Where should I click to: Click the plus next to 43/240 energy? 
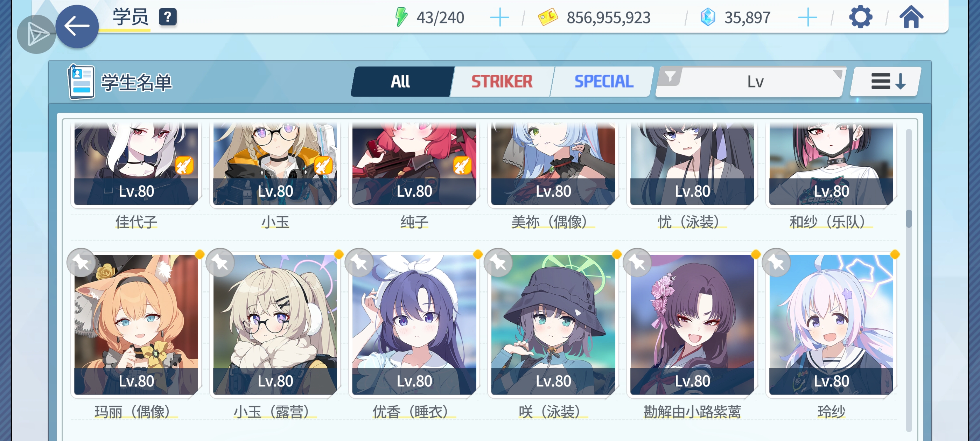click(x=499, y=17)
